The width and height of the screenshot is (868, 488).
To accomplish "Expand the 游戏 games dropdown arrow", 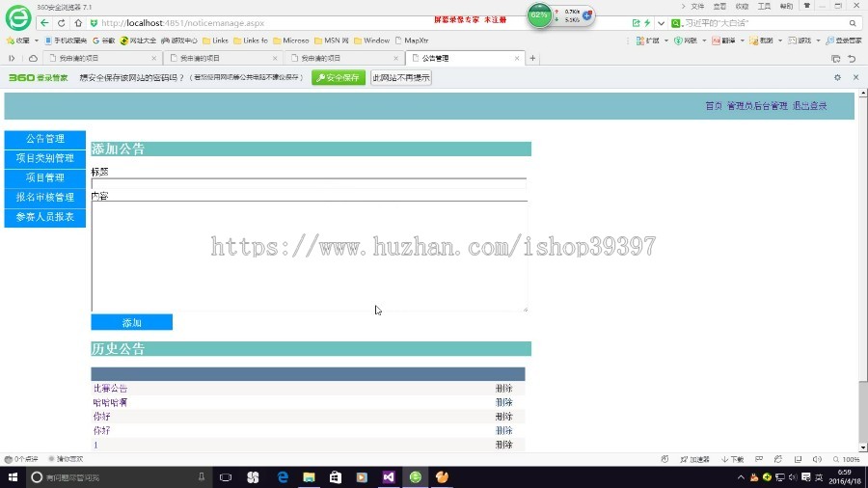I will tap(818, 41).
